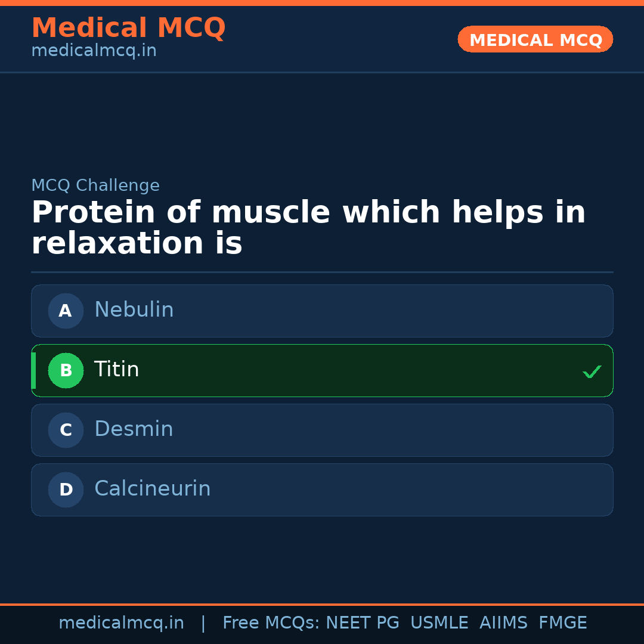Click the circular B badge beside Titin
This screenshot has height=644, width=644.
66,370
